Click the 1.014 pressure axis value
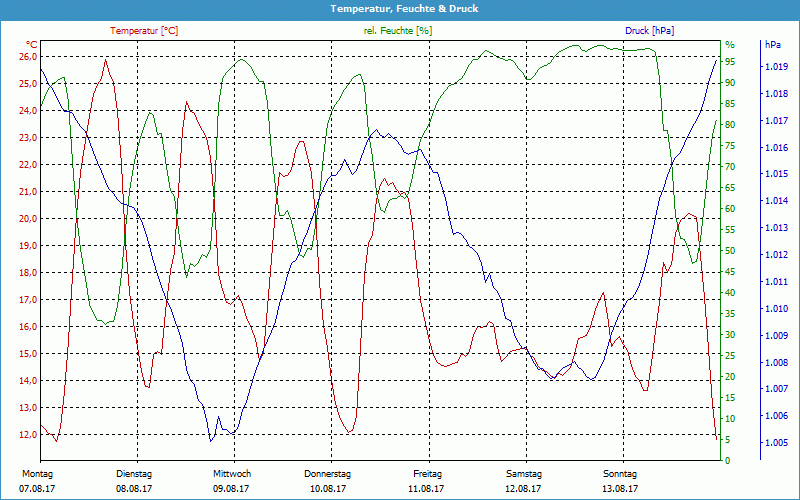 click(776, 201)
